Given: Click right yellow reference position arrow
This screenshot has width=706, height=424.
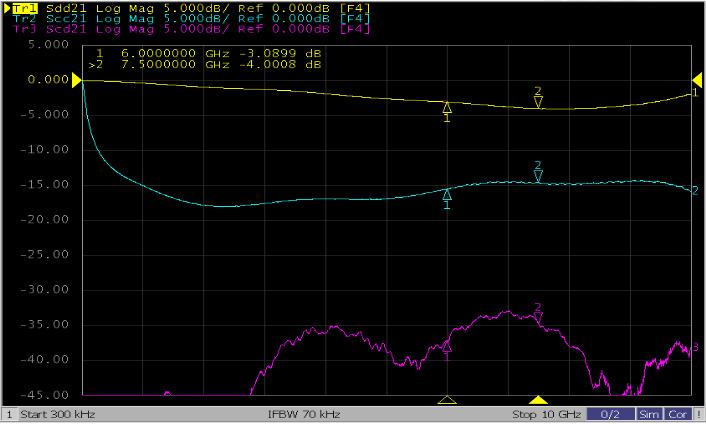Looking at the screenshot, I should [698, 80].
